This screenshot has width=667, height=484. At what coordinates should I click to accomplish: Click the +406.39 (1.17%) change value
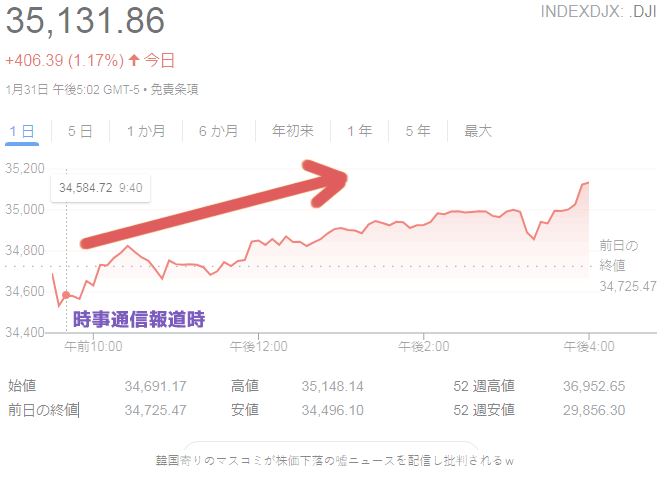click(x=64, y=60)
